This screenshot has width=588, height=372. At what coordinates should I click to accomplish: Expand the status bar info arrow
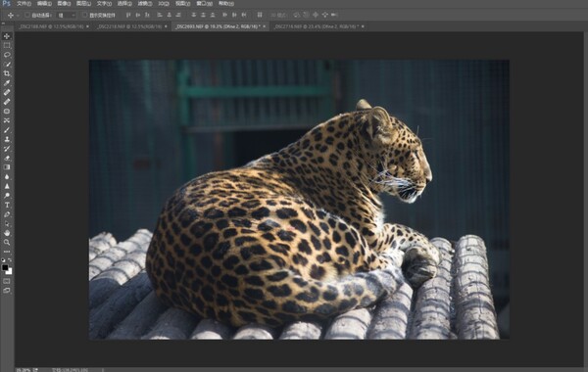pos(103,370)
